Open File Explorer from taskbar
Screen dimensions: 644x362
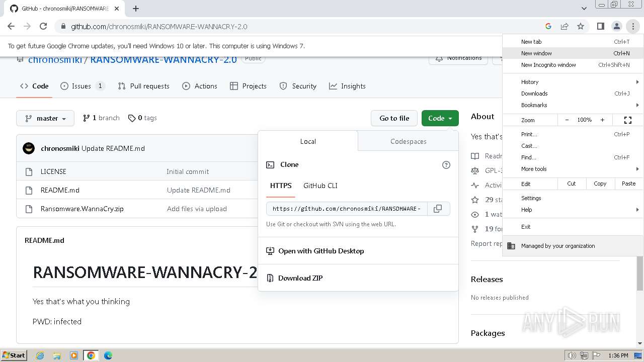click(57, 355)
